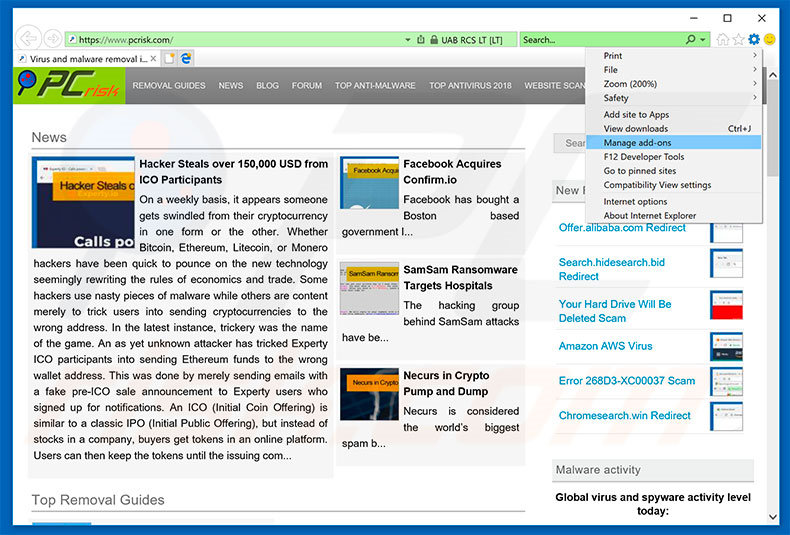
Task: Click the page search field in sidebar
Action: [569, 144]
